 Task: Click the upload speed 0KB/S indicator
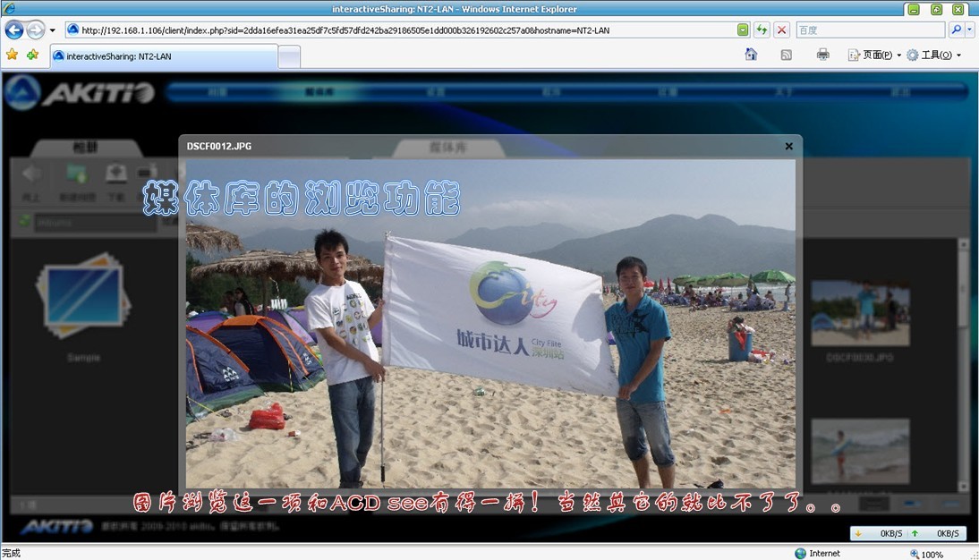coord(935,533)
